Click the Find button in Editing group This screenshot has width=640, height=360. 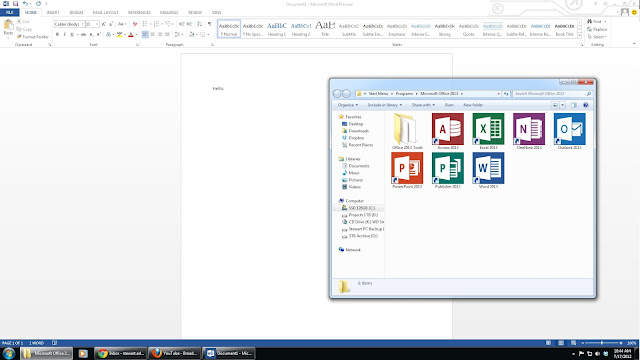pyautogui.click(x=596, y=21)
